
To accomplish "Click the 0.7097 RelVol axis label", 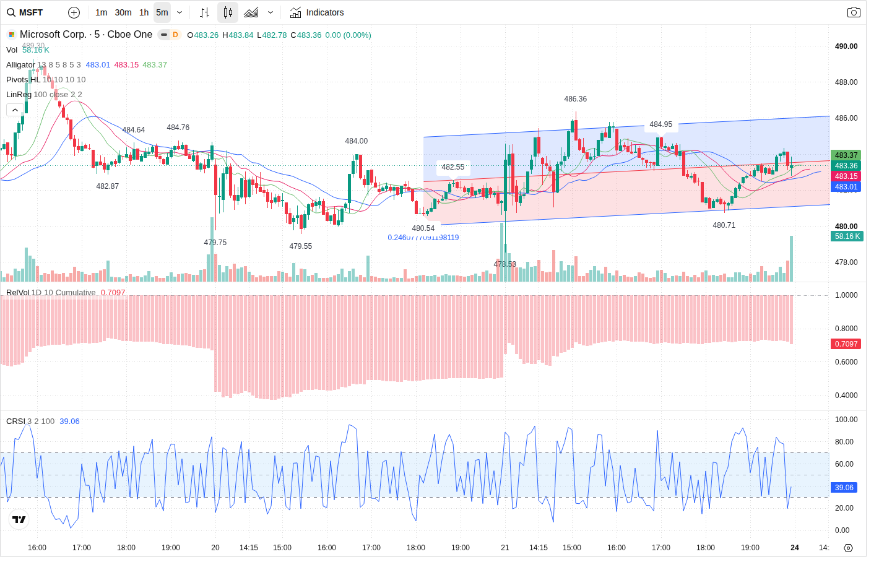I will tap(846, 344).
